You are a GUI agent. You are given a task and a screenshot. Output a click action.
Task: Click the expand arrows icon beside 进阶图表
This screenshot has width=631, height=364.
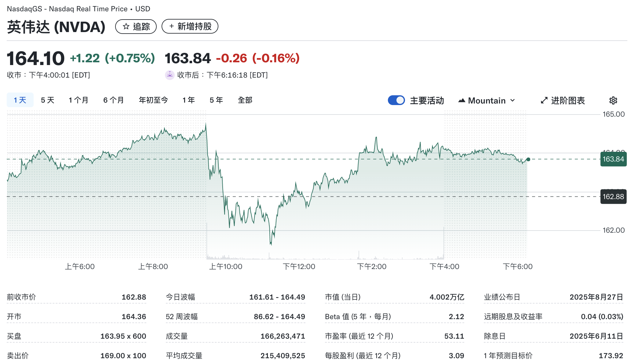544,100
